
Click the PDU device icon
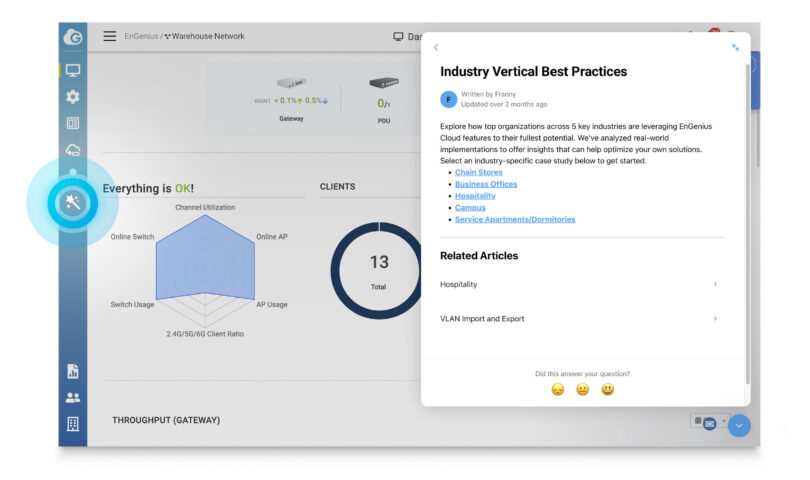click(384, 82)
